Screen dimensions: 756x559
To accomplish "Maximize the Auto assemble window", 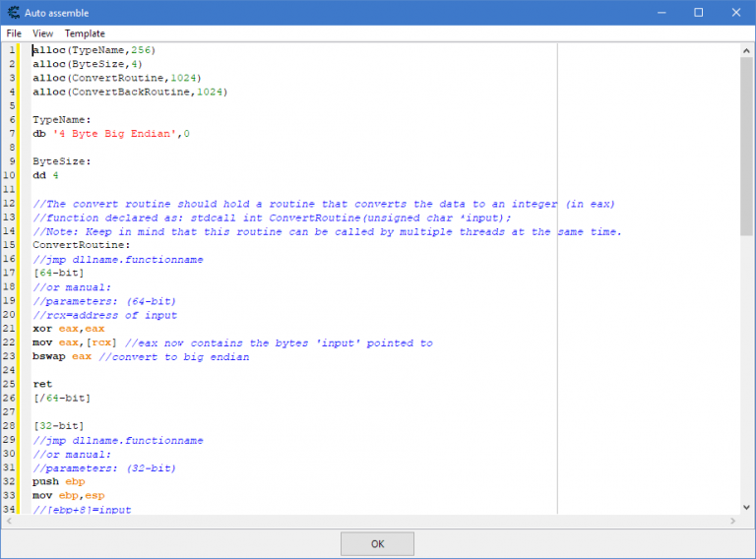I will click(x=698, y=13).
